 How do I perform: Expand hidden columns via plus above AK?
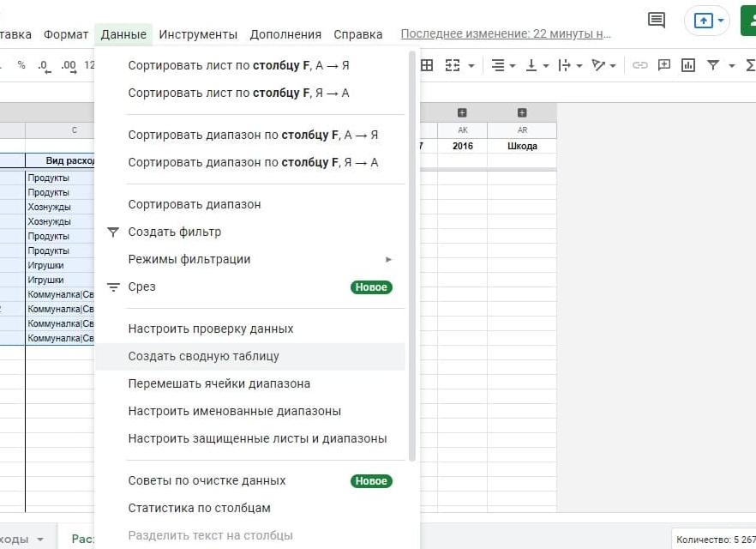tap(463, 113)
